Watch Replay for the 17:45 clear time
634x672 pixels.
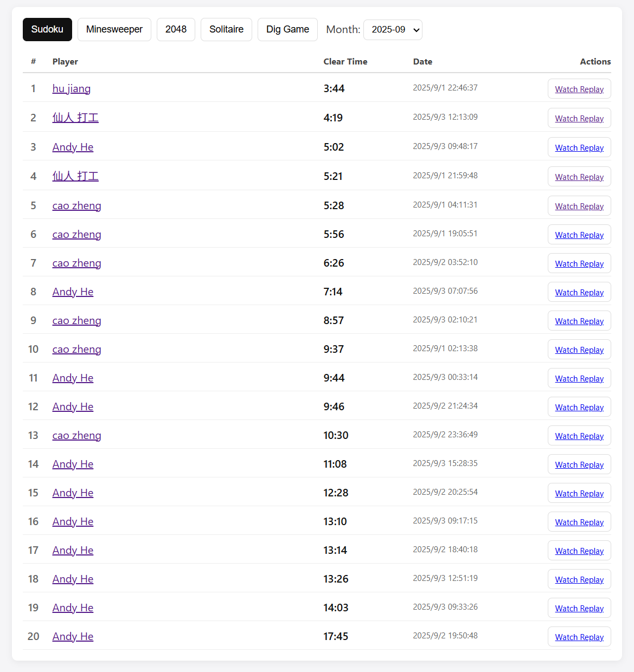[579, 637]
